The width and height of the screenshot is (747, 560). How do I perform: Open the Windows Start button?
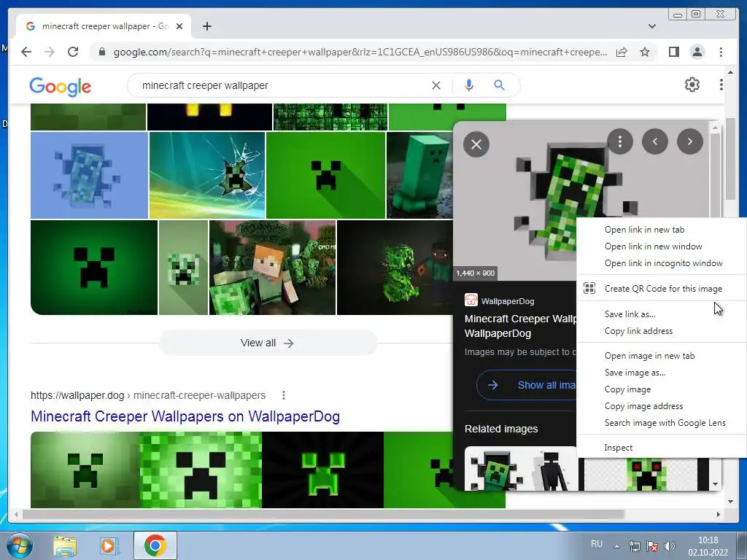click(x=19, y=545)
